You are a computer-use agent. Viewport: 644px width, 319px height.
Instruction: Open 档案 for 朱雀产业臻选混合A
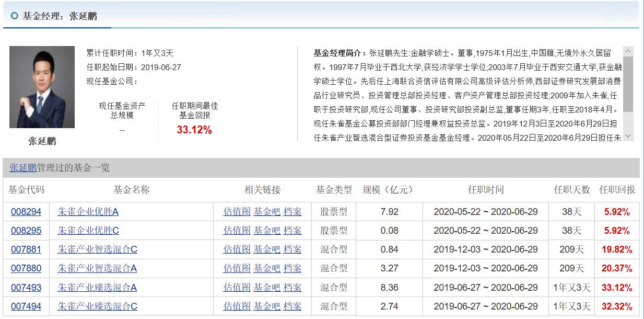tap(292, 287)
